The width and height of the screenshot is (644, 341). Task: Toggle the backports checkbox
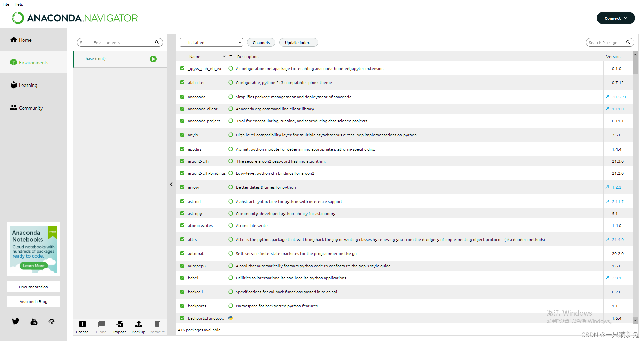click(x=182, y=306)
